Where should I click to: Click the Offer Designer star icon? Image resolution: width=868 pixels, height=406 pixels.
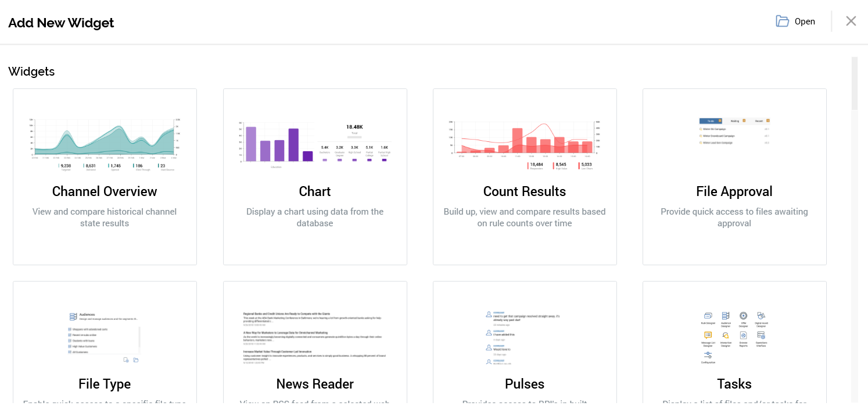coord(743,315)
